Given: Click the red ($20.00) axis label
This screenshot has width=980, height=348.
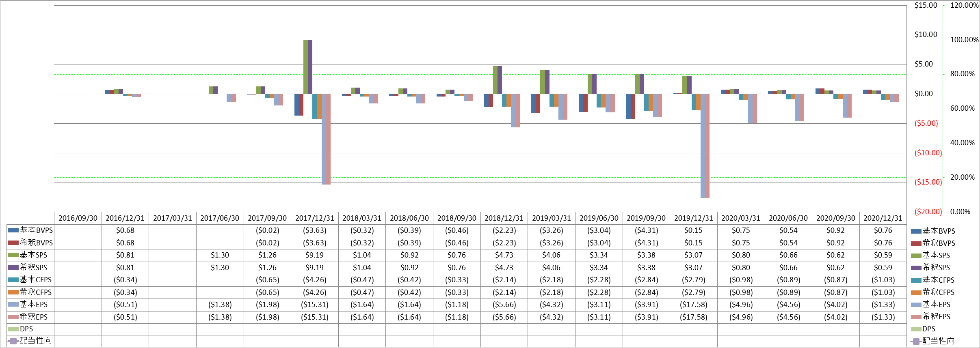Looking at the screenshot, I should (928, 212).
